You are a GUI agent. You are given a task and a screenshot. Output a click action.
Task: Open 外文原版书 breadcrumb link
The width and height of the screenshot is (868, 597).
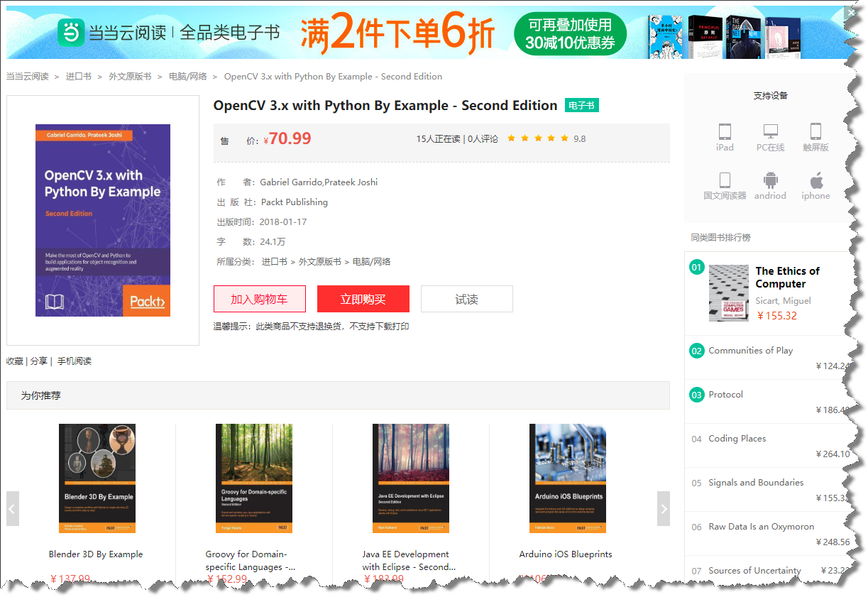130,77
